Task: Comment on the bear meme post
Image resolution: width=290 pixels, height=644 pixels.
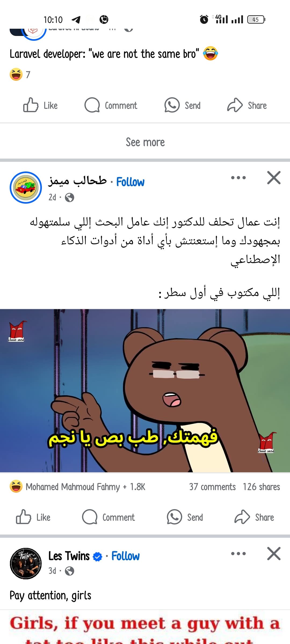Action: click(108, 517)
